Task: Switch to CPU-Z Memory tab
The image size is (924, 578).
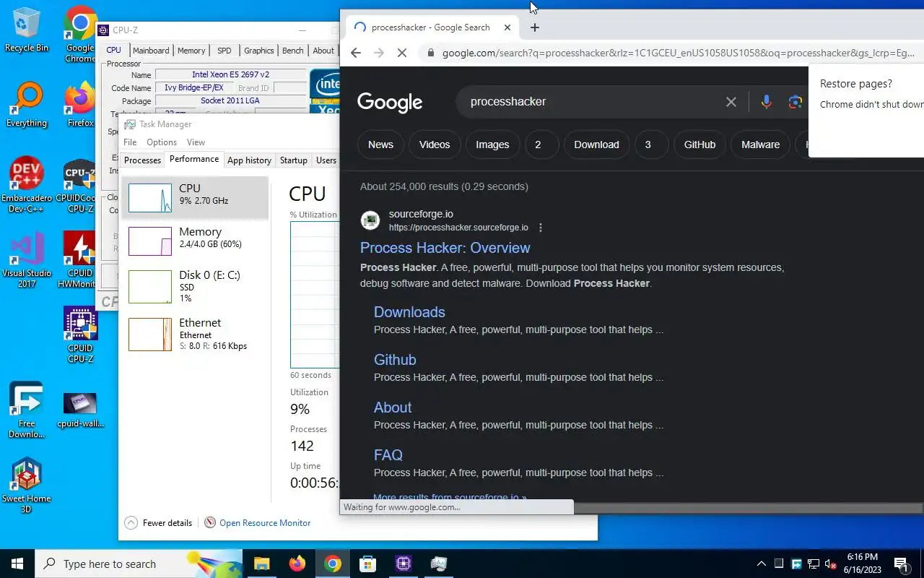Action: coord(191,51)
